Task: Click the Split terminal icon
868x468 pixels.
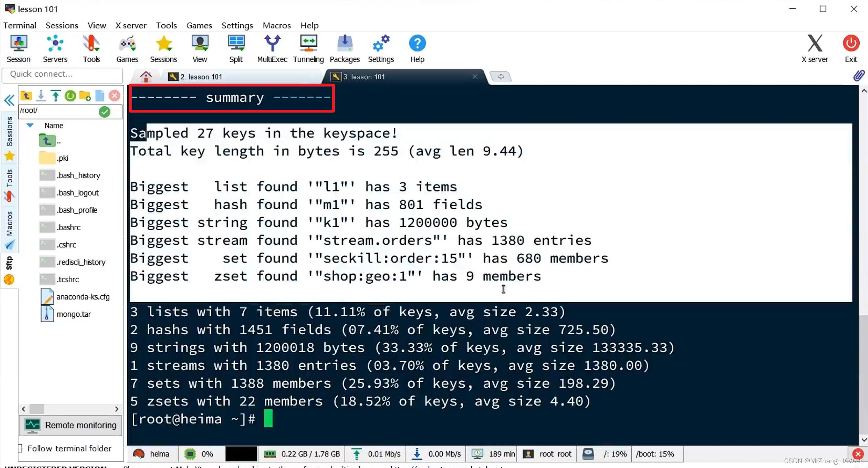Action: pos(236,49)
